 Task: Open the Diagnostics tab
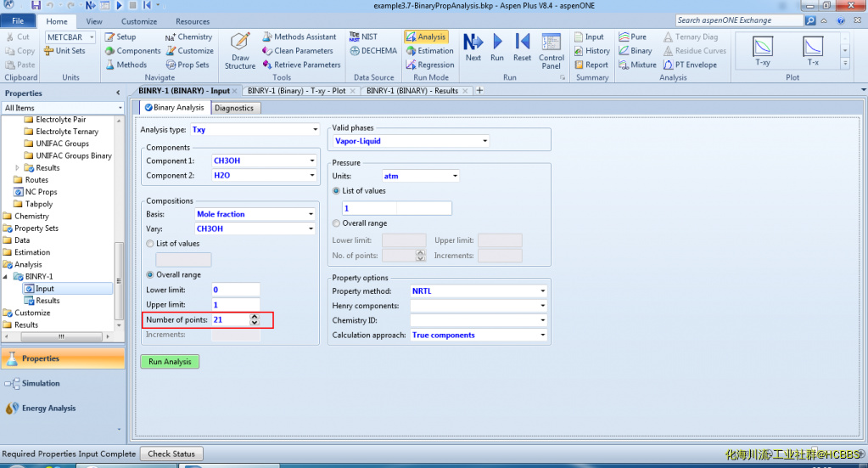click(234, 108)
